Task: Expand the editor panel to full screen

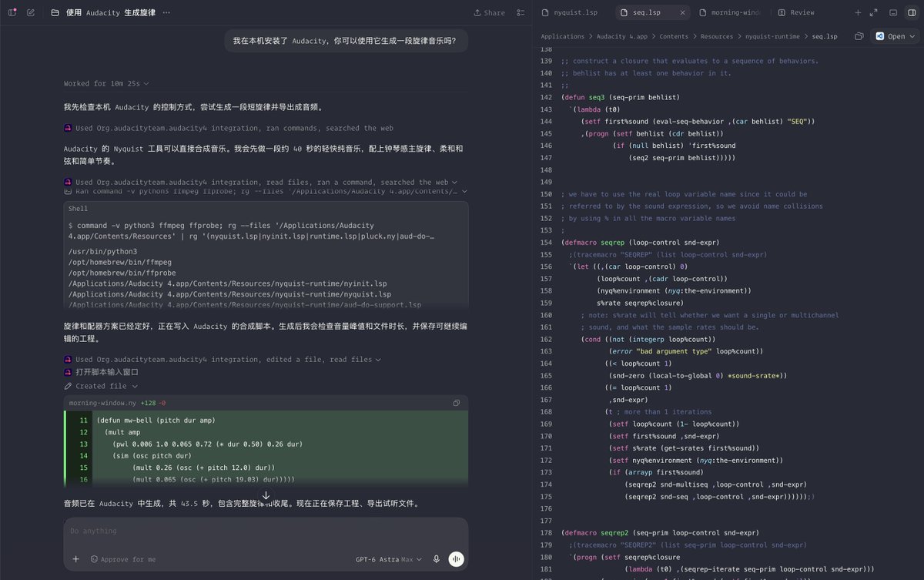Action: [873, 12]
